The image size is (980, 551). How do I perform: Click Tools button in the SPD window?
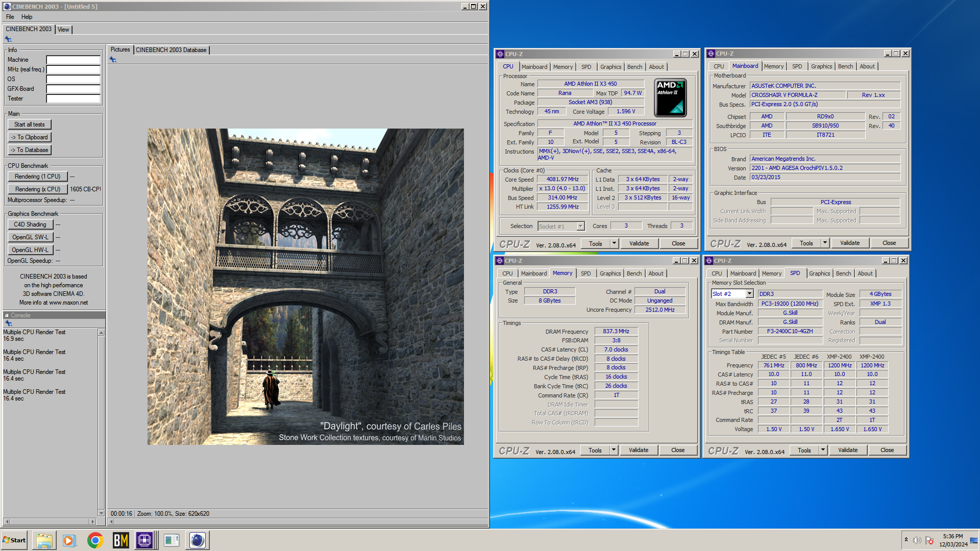pyautogui.click(x=804, y=450)
